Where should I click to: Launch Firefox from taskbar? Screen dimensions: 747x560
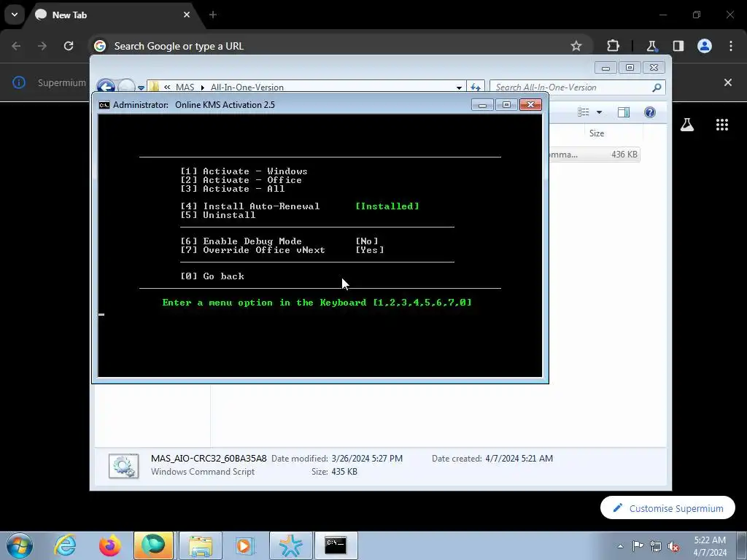109,545
